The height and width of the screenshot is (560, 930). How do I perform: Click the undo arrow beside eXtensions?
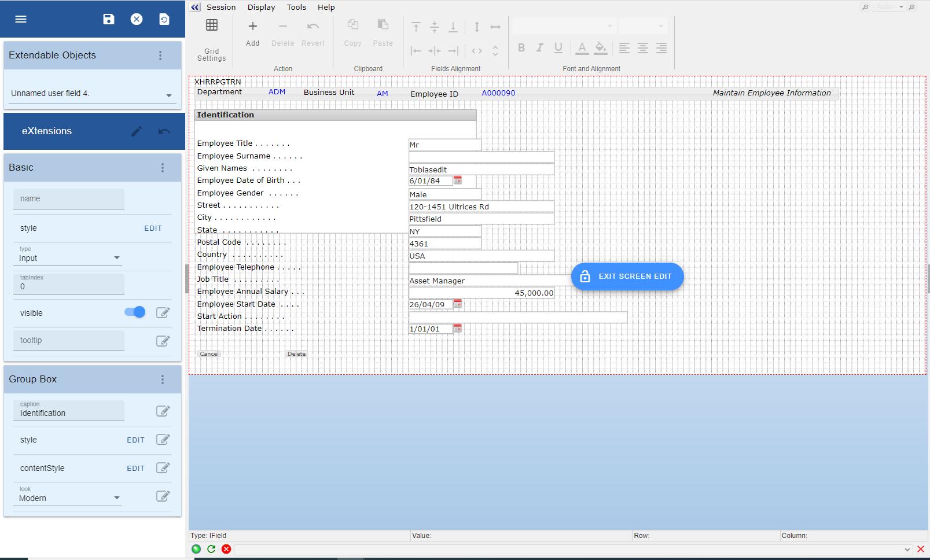[164, 131]
